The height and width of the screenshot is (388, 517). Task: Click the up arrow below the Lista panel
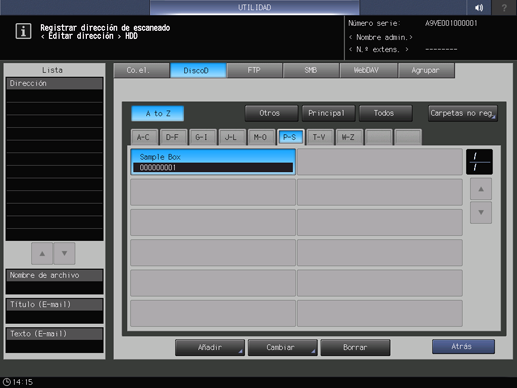pyautogui.click(x=42, y=254)
